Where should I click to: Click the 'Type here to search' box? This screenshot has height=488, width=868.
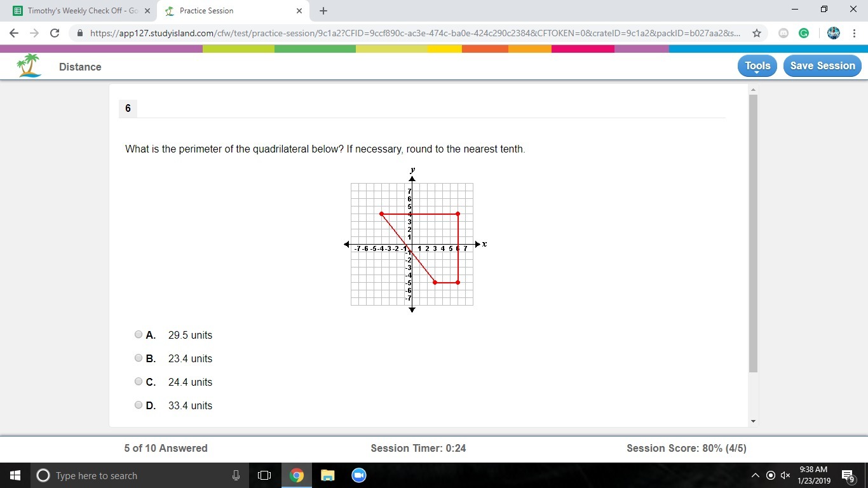click(139, 475)
